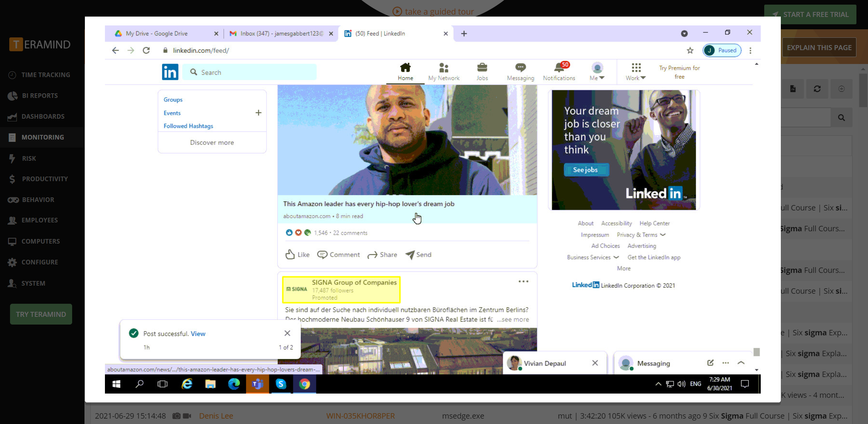
Task: Bookmark this page with star icon
Action: point(690,50)
